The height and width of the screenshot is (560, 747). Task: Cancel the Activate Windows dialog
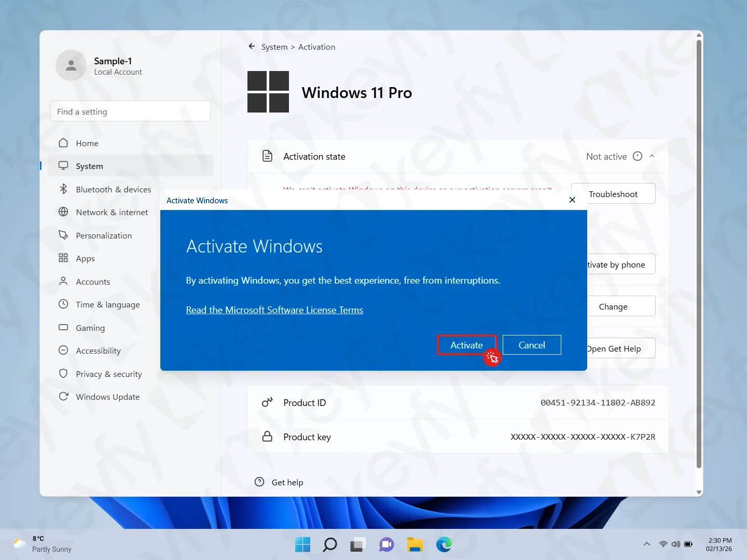[x=532, y=345]
